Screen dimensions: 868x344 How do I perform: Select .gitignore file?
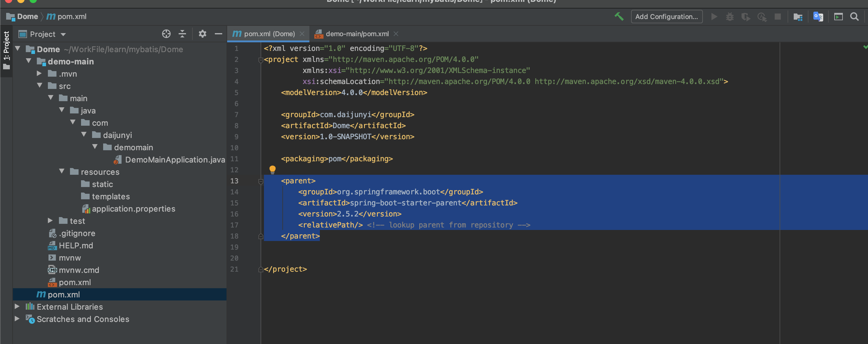click(72, 233)
